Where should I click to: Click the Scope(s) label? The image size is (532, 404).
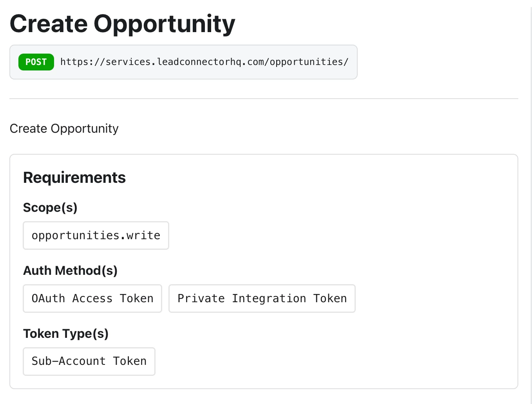[50, 207]
